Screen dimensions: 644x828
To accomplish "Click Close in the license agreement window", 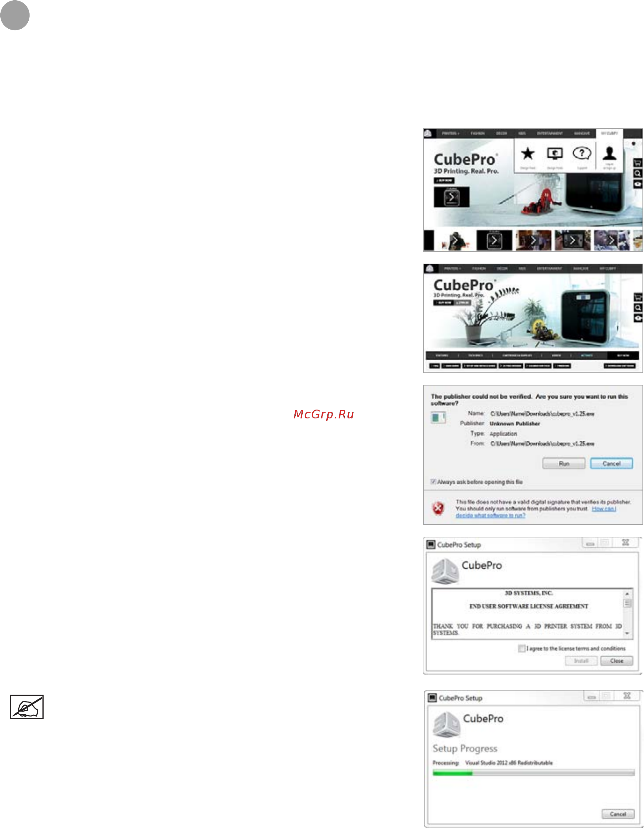I will point(616,661).
